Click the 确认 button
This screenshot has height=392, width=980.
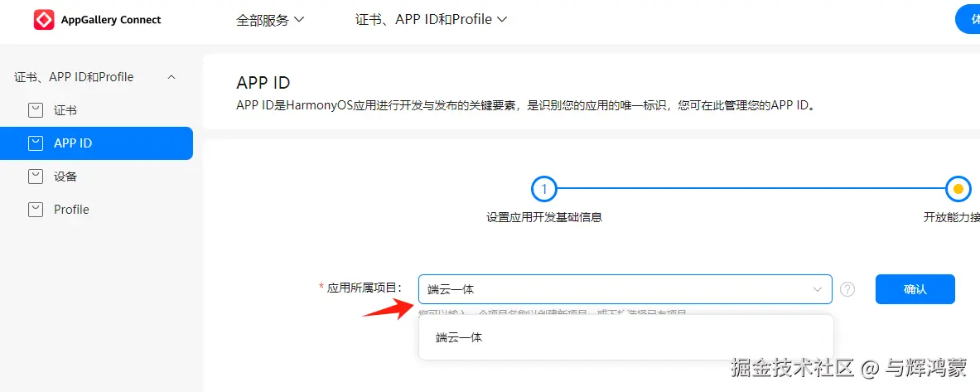(915, 289)
